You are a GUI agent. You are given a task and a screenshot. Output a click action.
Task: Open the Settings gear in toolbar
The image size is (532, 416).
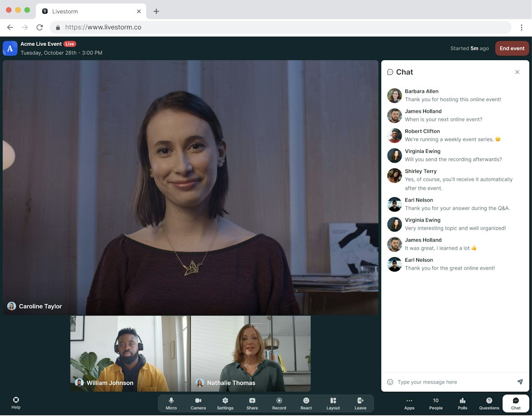[225, 404]
